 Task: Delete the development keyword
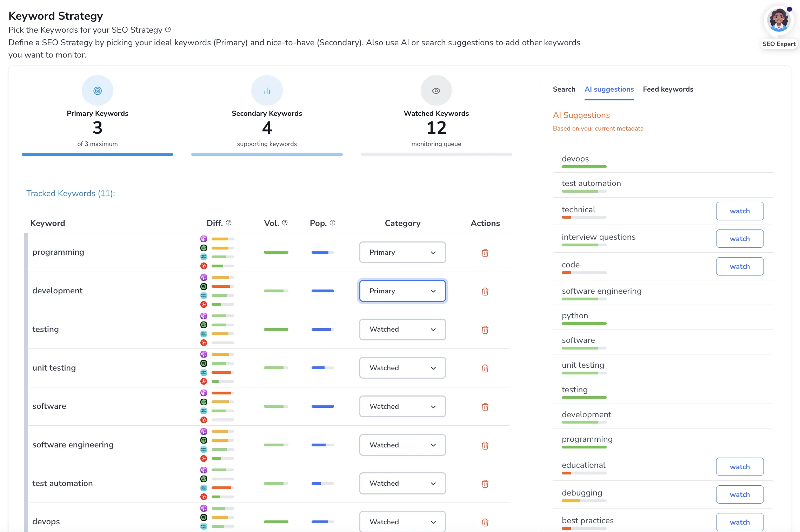(x=485, y=291)
